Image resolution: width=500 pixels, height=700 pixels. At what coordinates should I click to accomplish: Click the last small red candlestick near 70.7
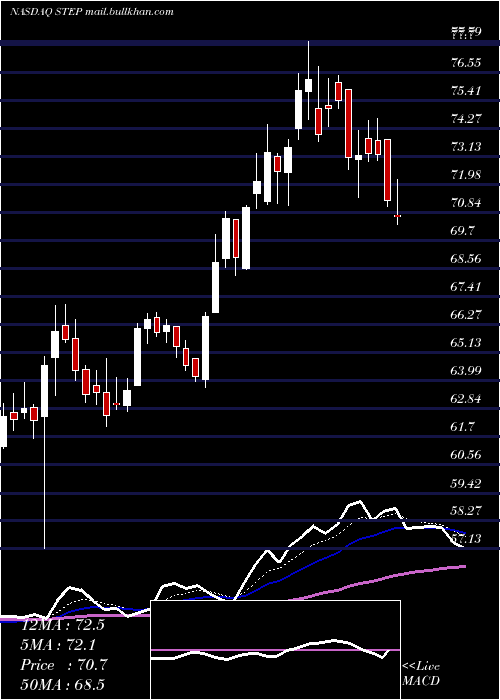click(397, 216)
